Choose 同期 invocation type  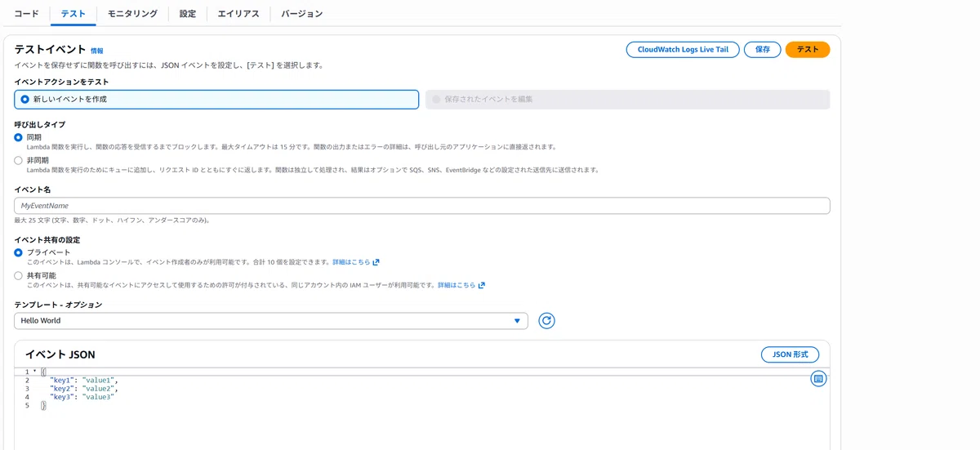coord(19,137)
